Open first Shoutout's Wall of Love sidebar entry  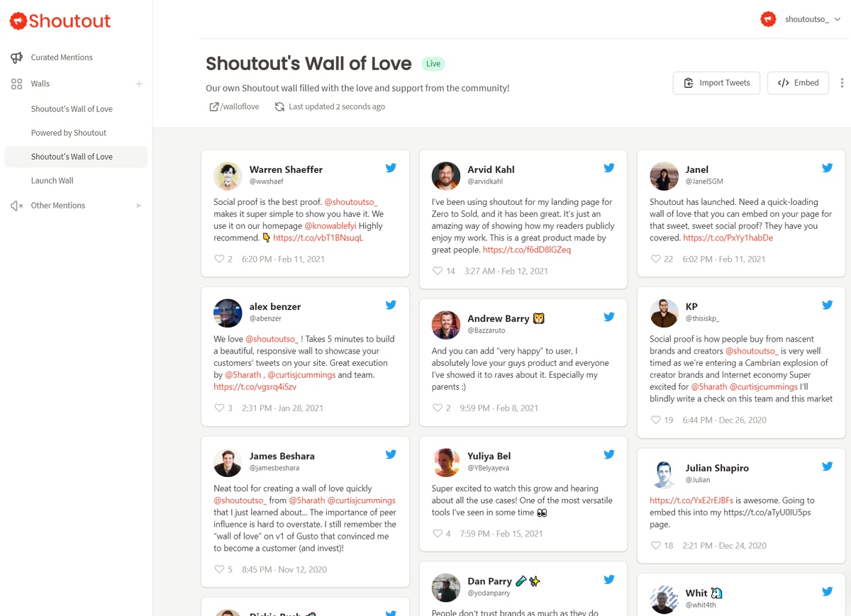point(72,109)
